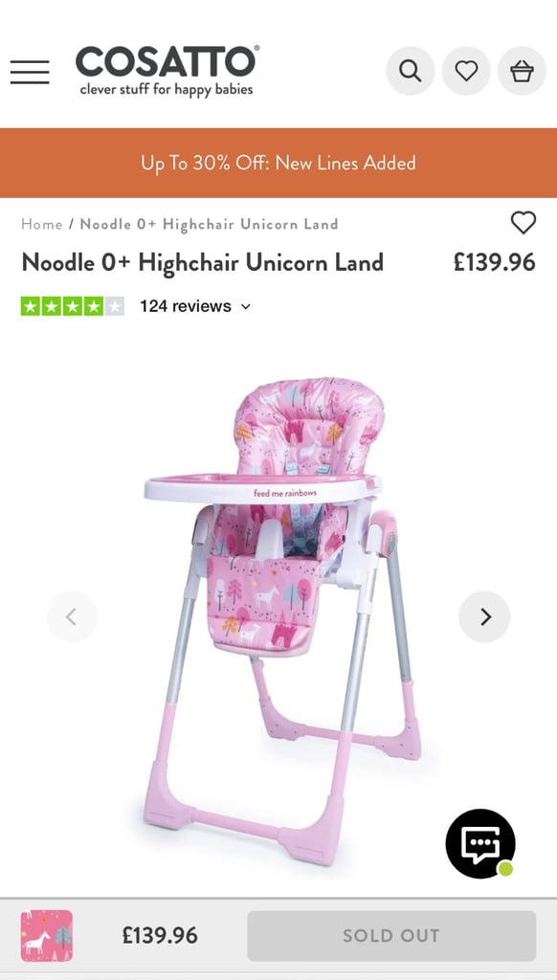
Task: Open the shopping basket icon
Action: [x=522, y=71]
